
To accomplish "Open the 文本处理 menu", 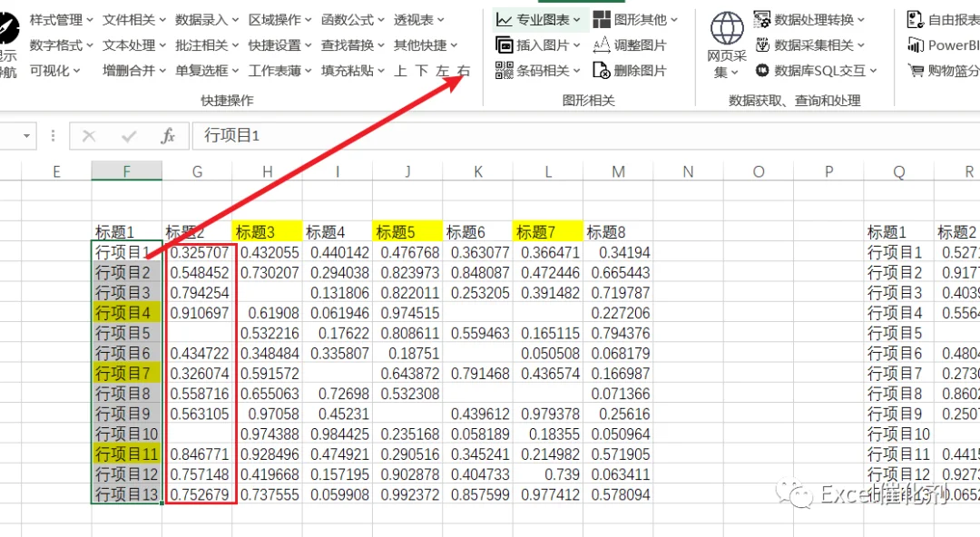I will pos(134,45).
